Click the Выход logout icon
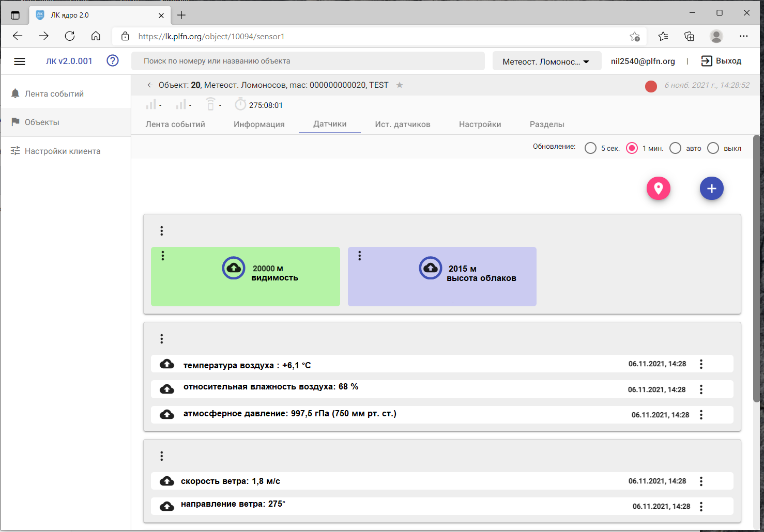Viewport: 764px width, 532px height. [x=707, y=61]
